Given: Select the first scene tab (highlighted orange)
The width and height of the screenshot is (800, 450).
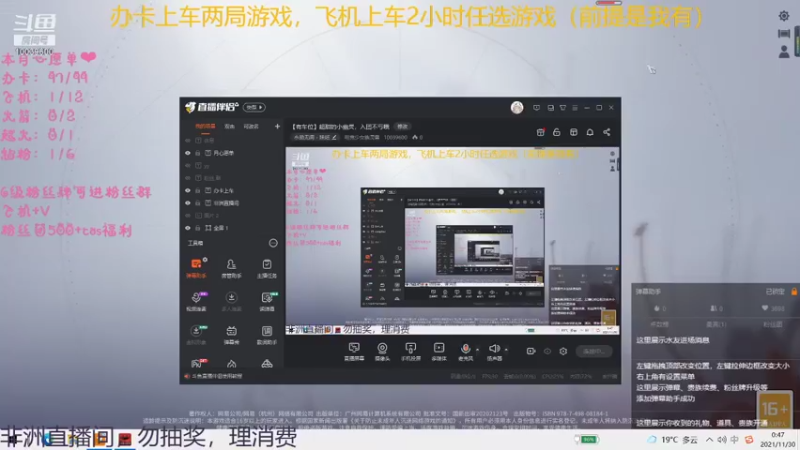Looking at the screenshot, I should [205, 127].
